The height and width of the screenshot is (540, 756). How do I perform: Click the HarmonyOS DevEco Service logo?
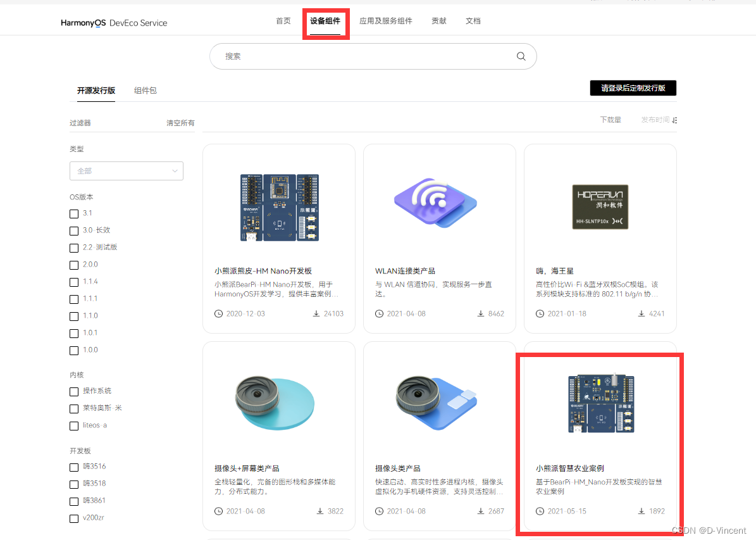pyautogui.click(x=114, y=23)
